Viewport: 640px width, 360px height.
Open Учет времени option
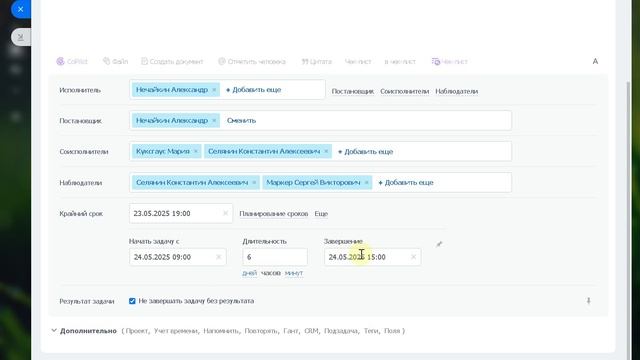[x=176, y=331]
